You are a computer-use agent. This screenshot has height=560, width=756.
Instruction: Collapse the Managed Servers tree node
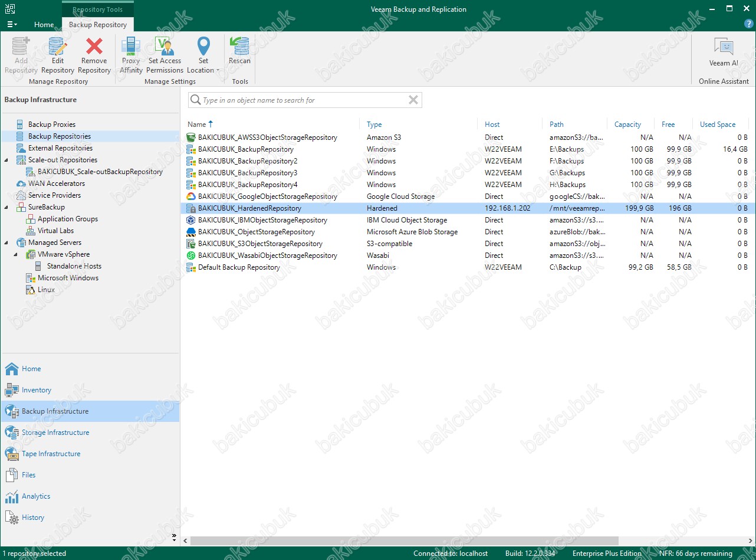6,243
